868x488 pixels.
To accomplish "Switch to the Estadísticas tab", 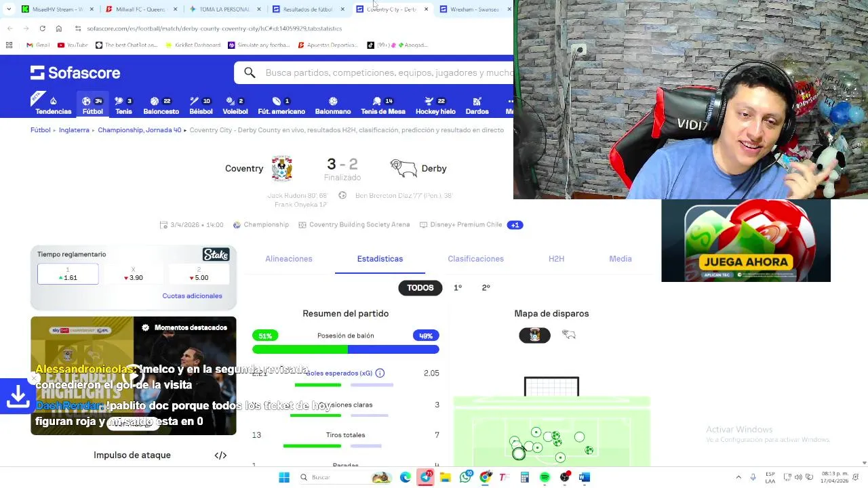I will coord(380,259).
